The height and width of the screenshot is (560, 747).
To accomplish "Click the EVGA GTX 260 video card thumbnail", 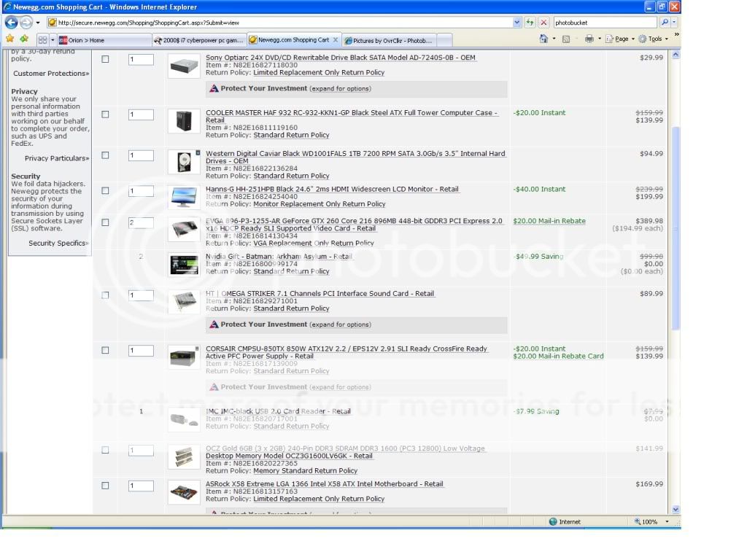I will [184, 230].
